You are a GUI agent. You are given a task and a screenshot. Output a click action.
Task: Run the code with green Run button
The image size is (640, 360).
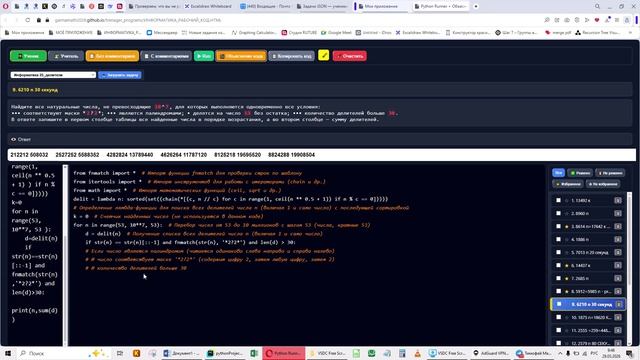click(x=204, y=56)
